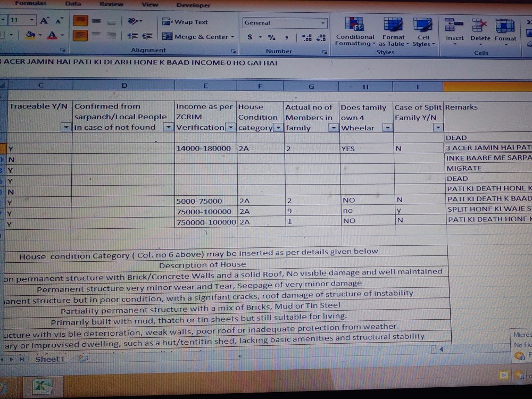532x399 pixels.
Task: Switch to the Developer tab
Action: (193, 5)
